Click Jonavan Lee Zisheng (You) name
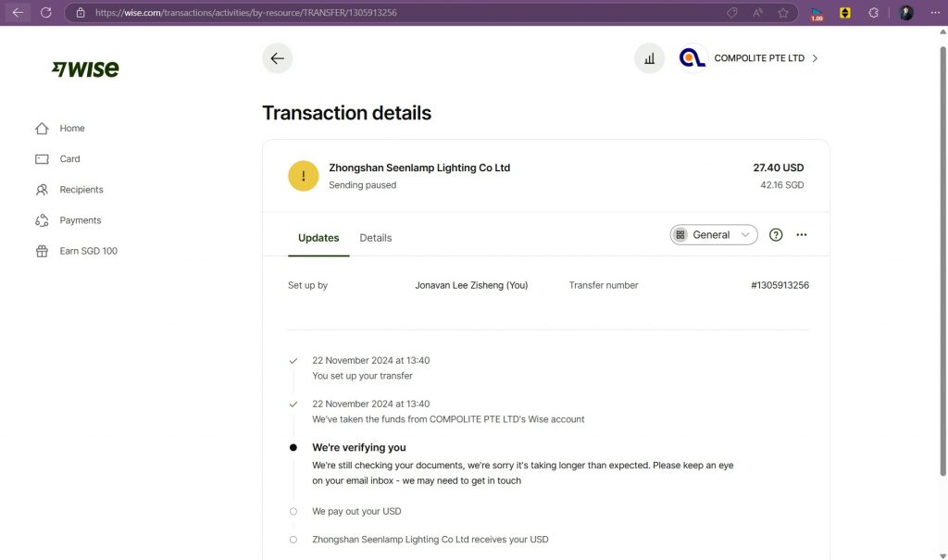948x560 pixels. 471,285
